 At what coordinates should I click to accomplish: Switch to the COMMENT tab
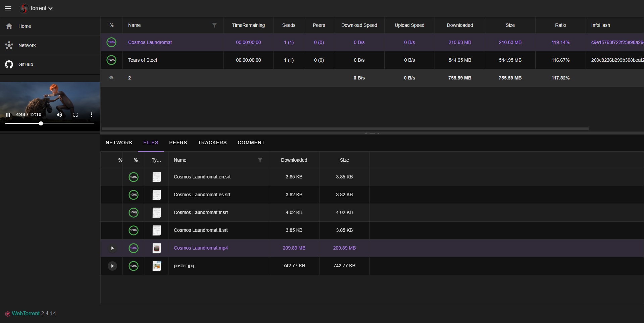click(251, 143)
